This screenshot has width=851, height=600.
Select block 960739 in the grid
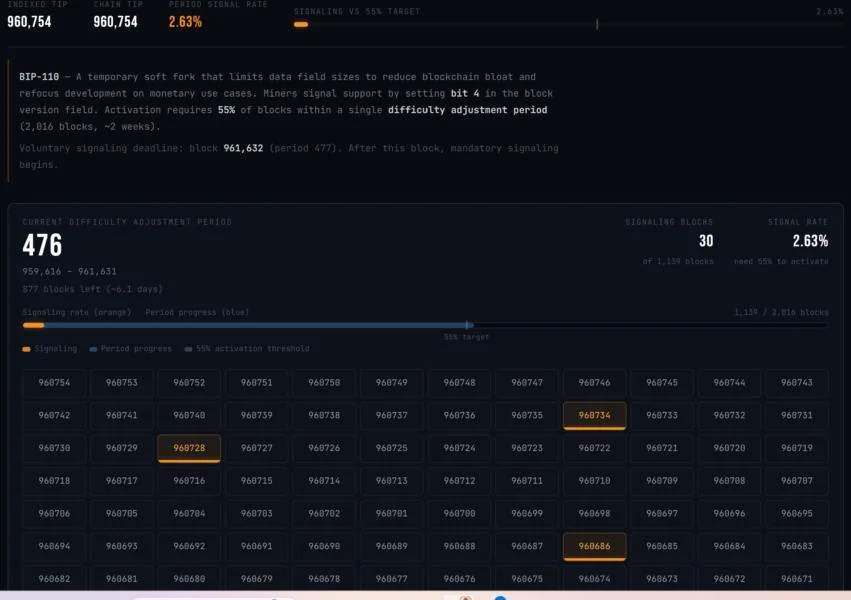pyautogui.click(x=257, y=416)
